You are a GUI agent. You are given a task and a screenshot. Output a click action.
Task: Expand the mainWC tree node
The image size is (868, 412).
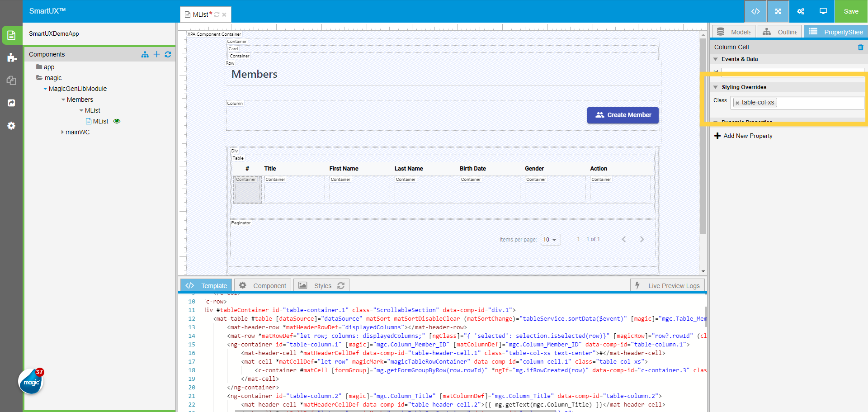(62, 132)
